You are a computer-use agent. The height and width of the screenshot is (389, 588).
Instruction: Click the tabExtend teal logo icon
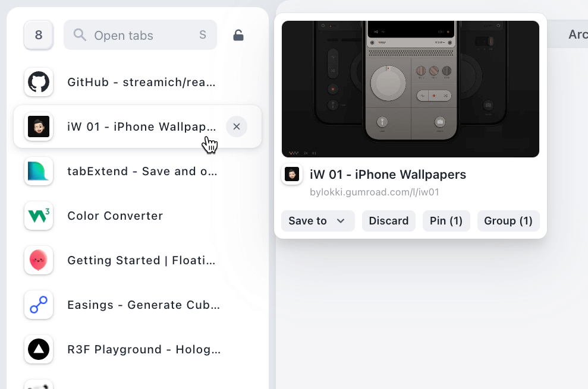39,171
